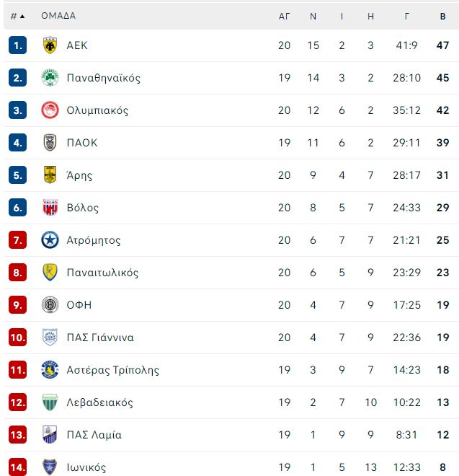Click the ΠΑΟΚ black-and-white crest
Screen dimensions: 459x476
(50, 143)
